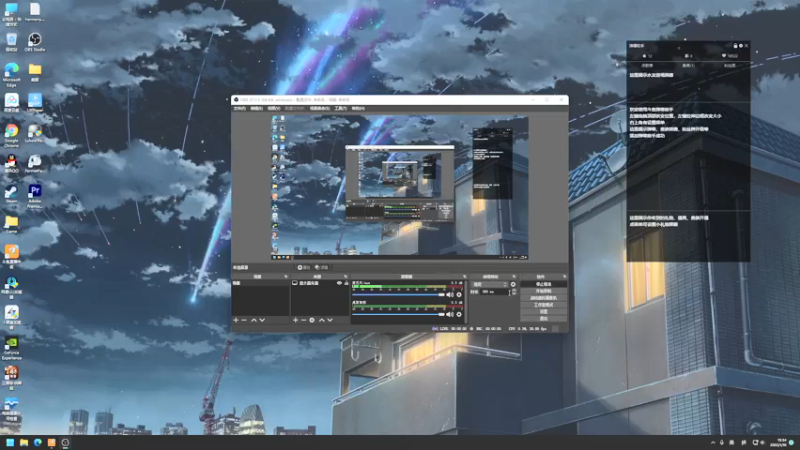Increase transition duration with stepper arrow
800x450 pixels.
pyautogui.click(x=514, y=290)
